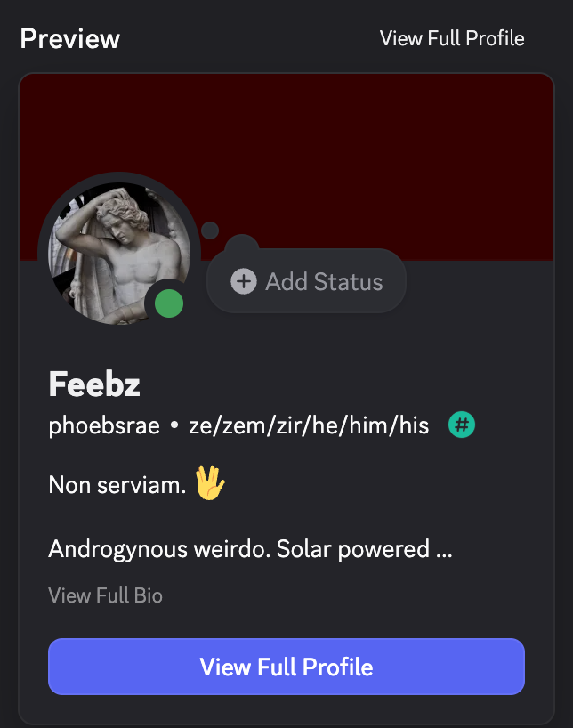Click the green online status indicator
573x728 pixels.
(168, 303)
